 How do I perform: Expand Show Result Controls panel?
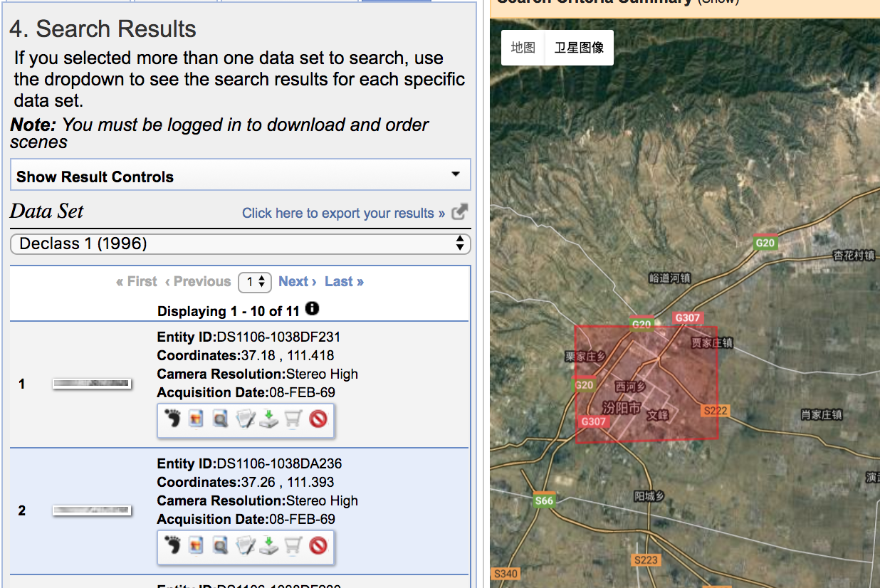(x=240, y=177)
